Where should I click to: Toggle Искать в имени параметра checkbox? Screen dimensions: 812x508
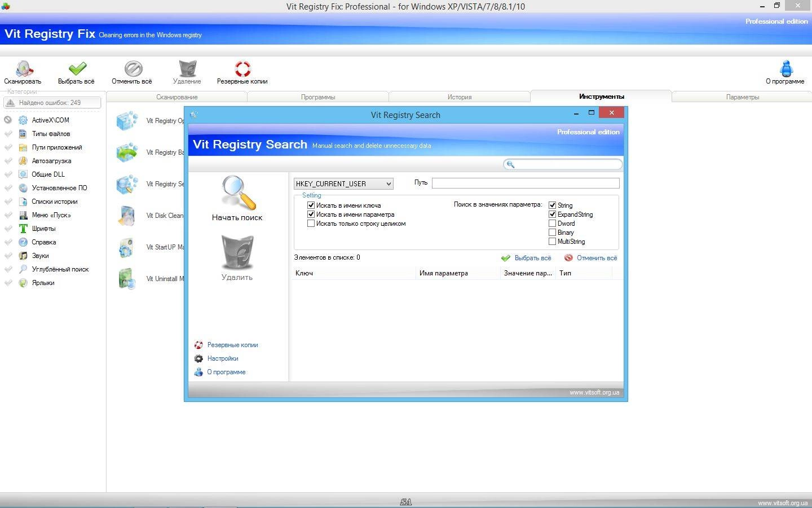point(311,214)
